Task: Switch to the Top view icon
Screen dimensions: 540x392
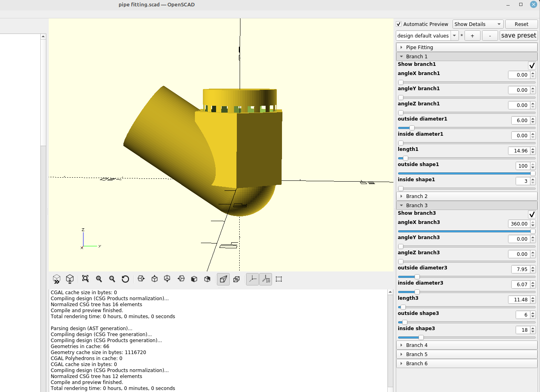Action: coord(154,279)
